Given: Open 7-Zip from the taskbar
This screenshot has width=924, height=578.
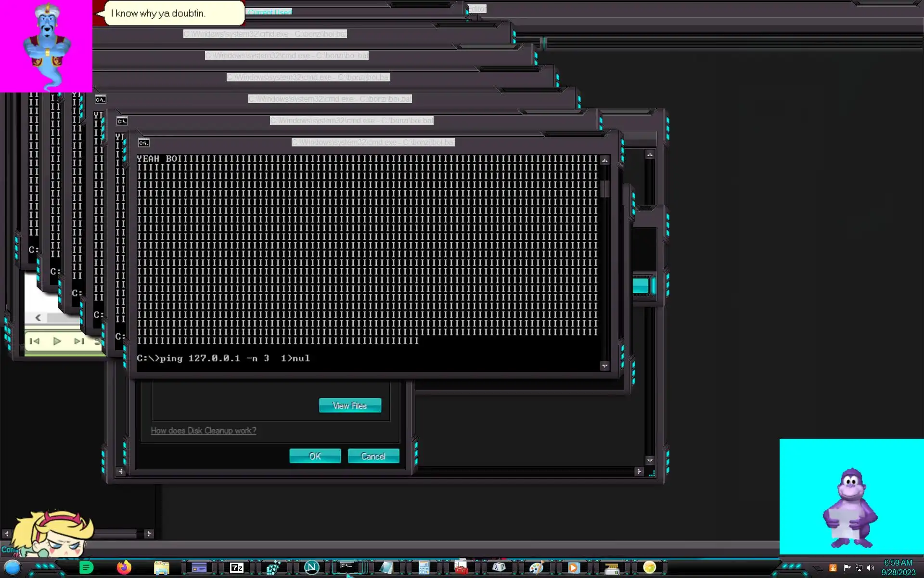Looking at the screenshot, I should tap(236, 568).
